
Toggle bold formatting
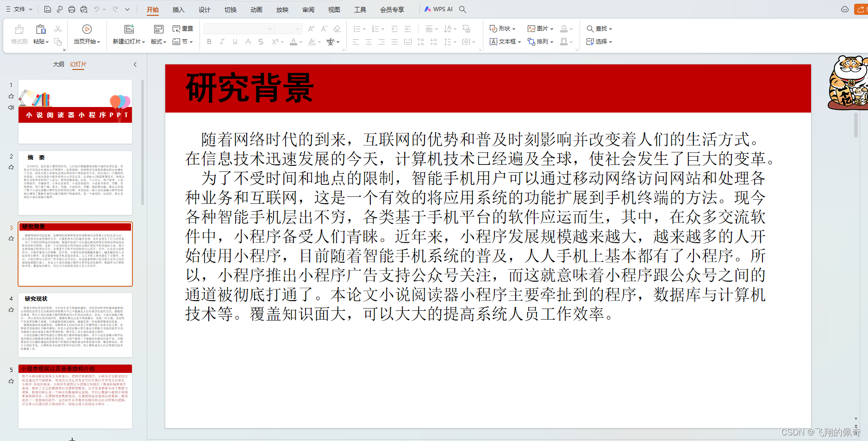pyautogui.click(x=209, y=42)
